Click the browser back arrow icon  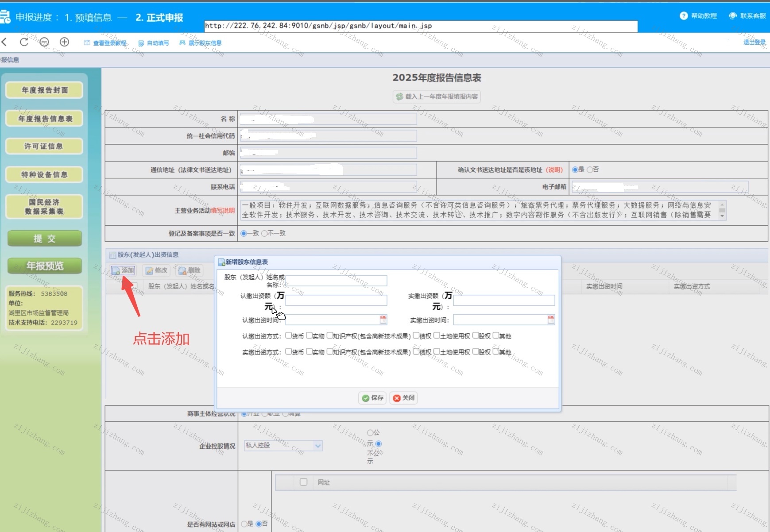[x=4, y=42]
